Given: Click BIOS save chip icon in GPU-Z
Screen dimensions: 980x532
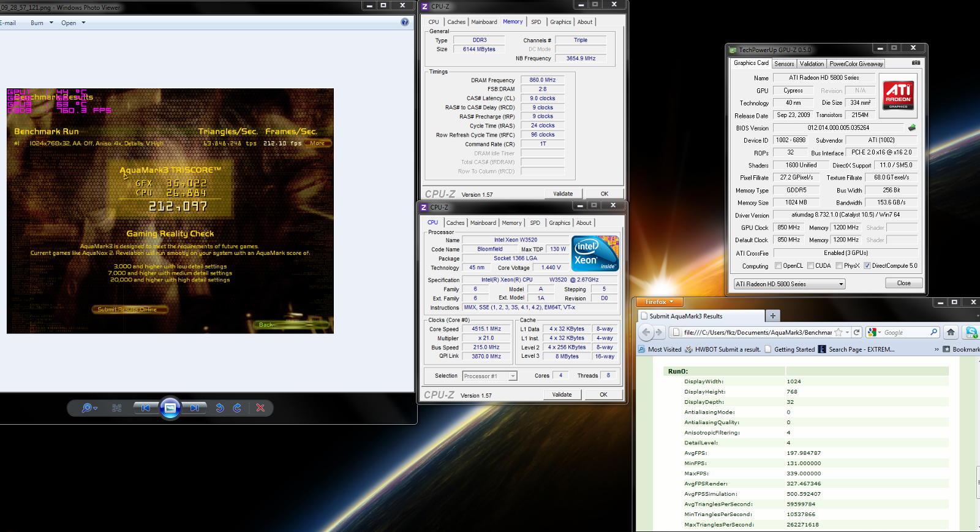Looking at the screenshot, I should [912, 127].
